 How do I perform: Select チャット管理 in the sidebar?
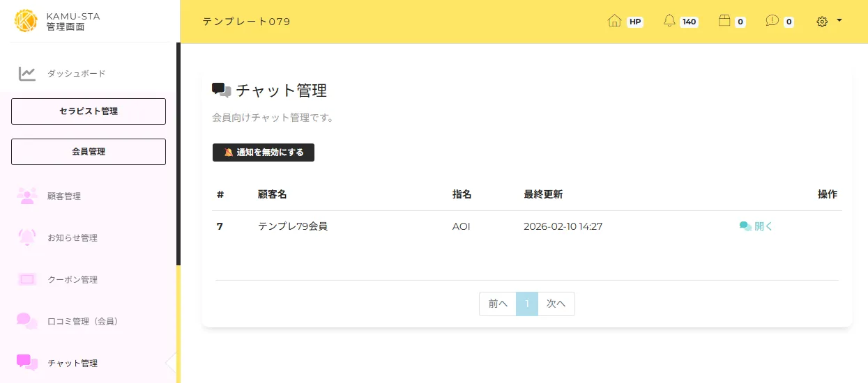[x=73, y=363]
